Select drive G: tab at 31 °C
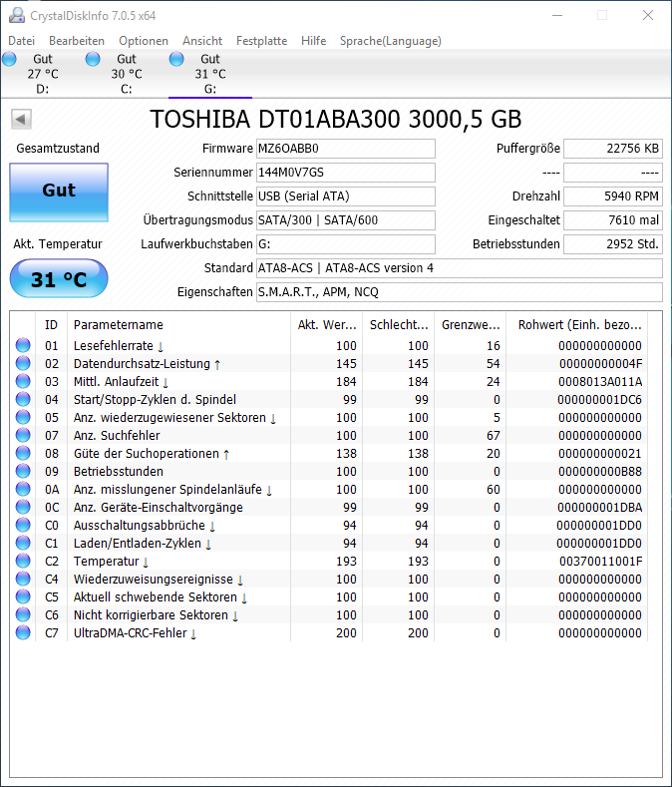This screenshot has height=787, width=672. 209,74
